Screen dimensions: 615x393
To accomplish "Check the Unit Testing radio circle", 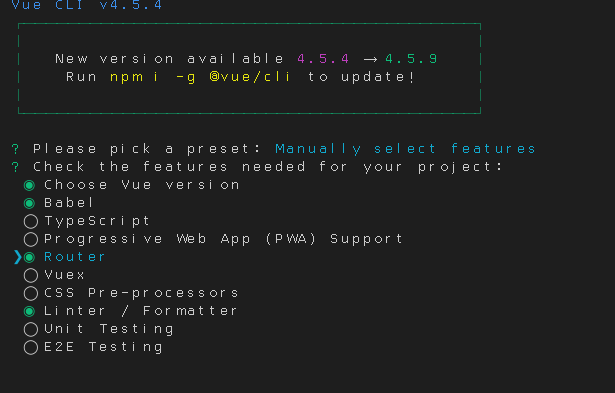I will tap(31, 329).
